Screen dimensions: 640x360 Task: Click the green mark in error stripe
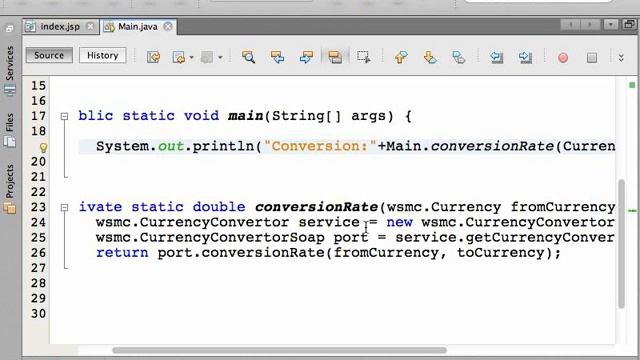click(x=632, y=211)
